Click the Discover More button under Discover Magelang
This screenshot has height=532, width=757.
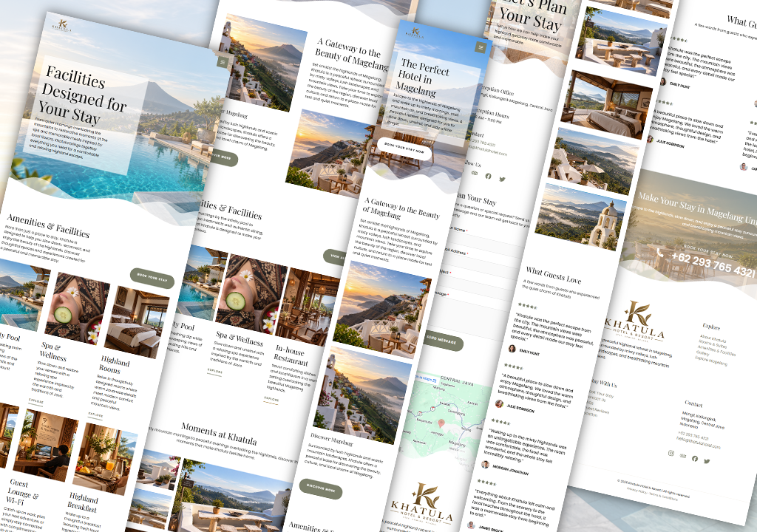pos(321,488)
